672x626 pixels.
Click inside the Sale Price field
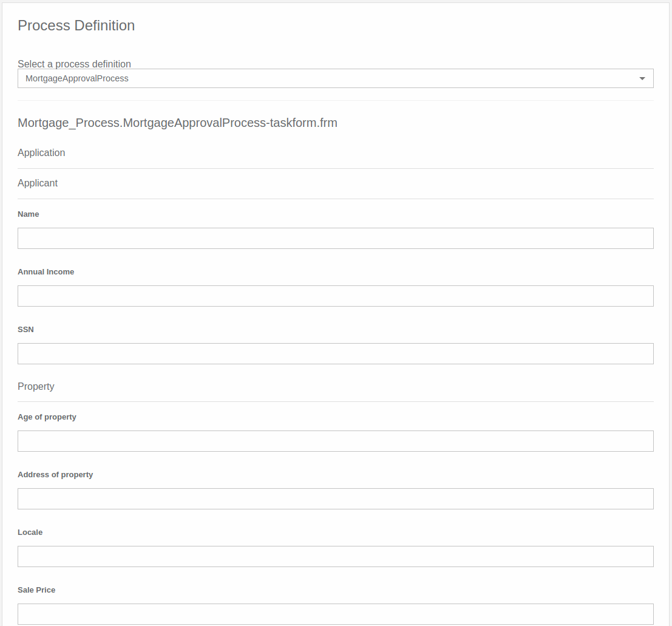tap(335, 614)
